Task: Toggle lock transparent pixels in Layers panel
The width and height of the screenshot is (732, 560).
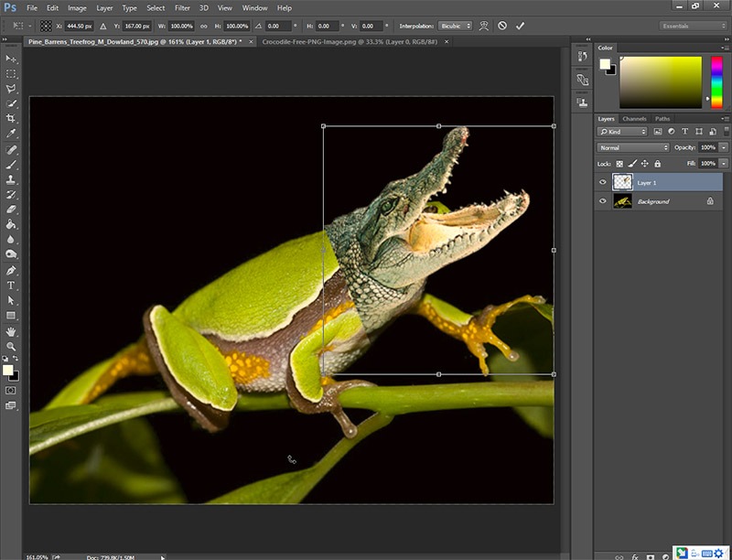Action: coord(619,164)
